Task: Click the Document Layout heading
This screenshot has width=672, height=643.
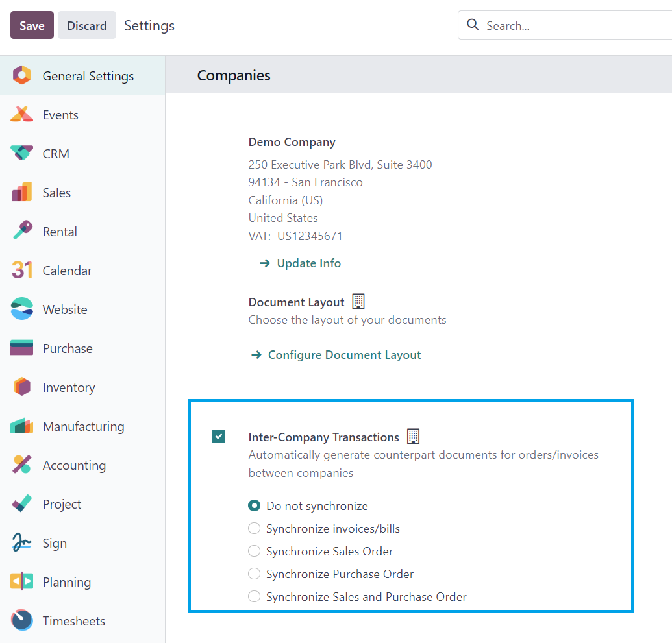Action: tap(296, 302)
